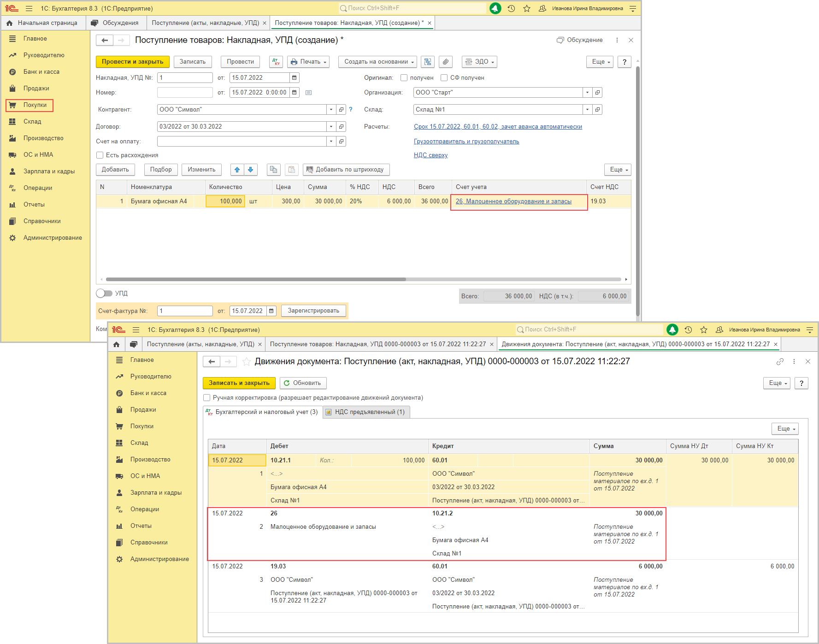This screenshot has height=644, width=819.
Task: Click the Записать button
Action: (193, 62)
